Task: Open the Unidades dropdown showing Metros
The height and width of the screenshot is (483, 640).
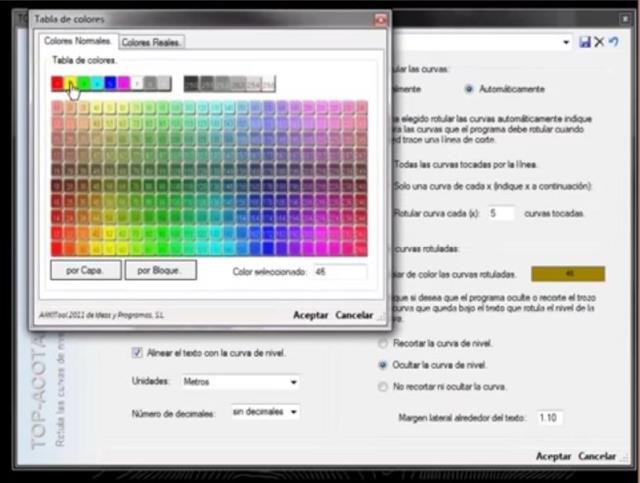Action: 240,382
